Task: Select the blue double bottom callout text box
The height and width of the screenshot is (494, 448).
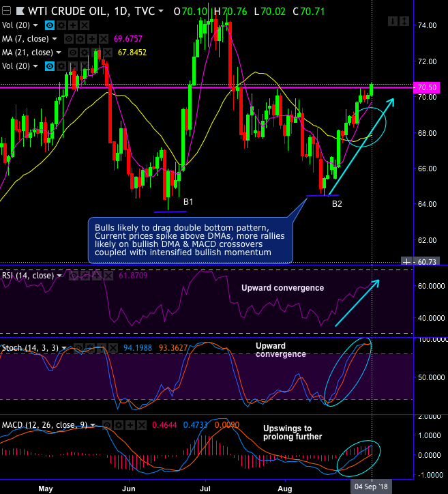Action: coord(190,240)
